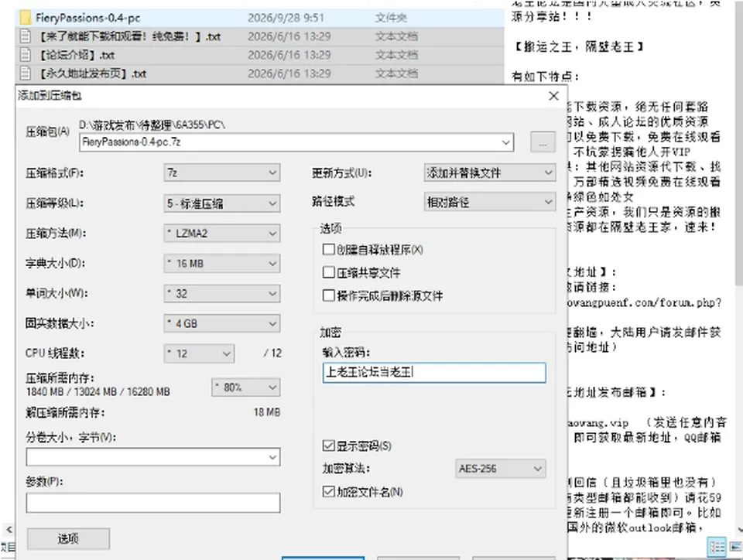Click the 选项 button at dialog bottom

click(x=68, y=538)
